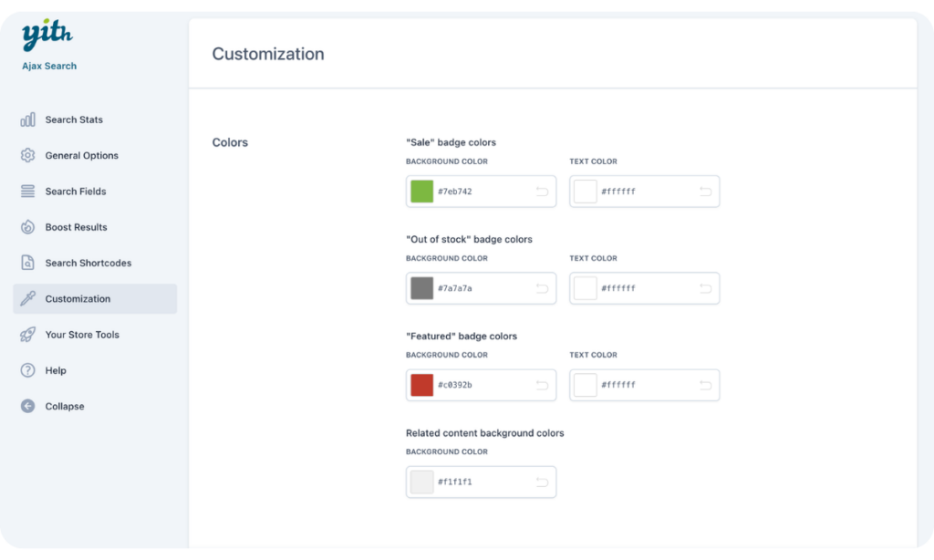Click the Customization page heading
Viewport: 934px width, 560px height.
click(x=268, y=54)
